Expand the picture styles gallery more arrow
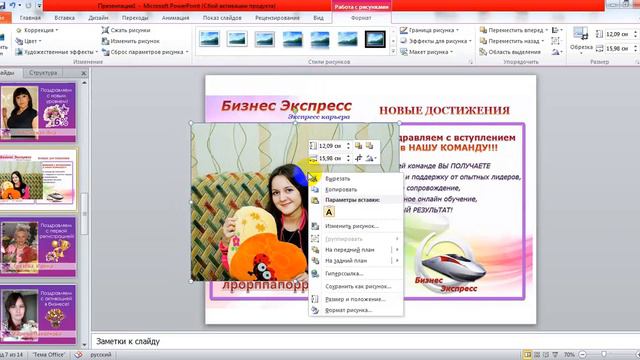The width and height of the screenshot is (640, 360). click(x=393, y=51)
